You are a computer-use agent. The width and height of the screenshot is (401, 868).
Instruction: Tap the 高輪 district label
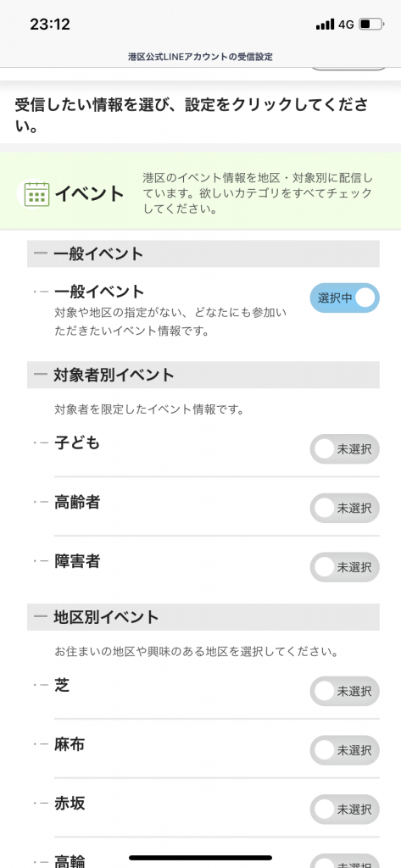70,861
